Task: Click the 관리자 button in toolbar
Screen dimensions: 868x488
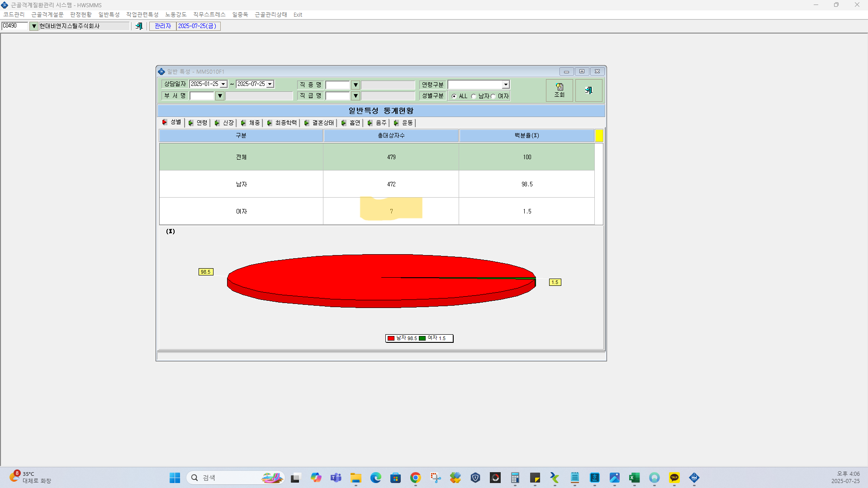Action: tap(163, 26)
